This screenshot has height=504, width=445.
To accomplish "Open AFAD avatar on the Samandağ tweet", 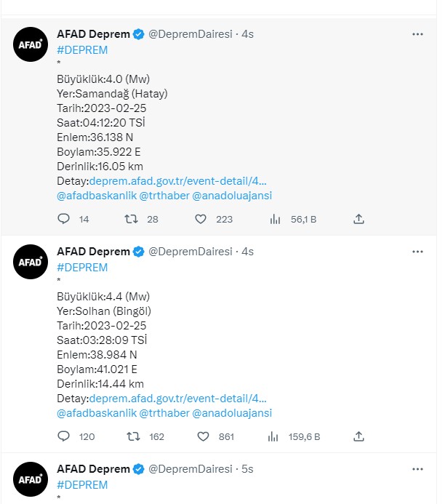I will point(31,45).
